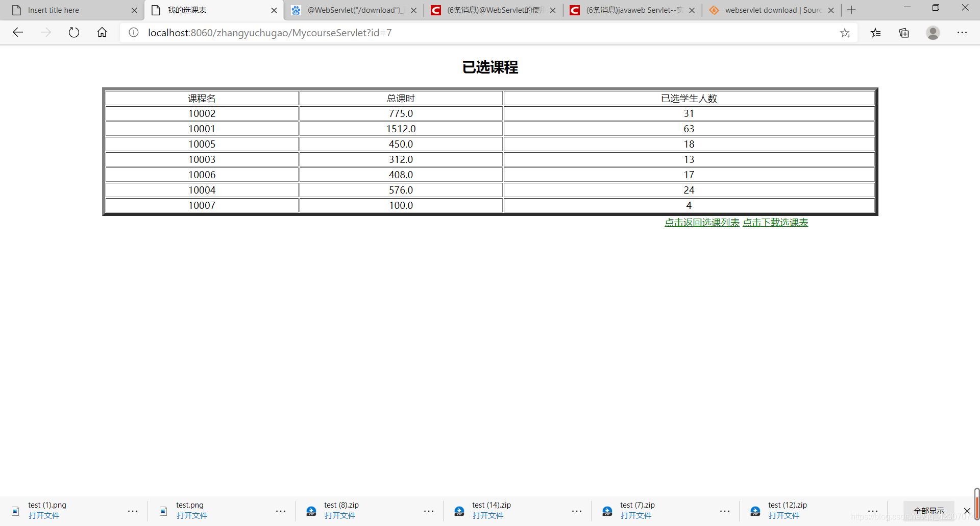Click course name cell 10002
Image resolution: width=980 pixels, height=526 pixels.
tap(202, 113)
